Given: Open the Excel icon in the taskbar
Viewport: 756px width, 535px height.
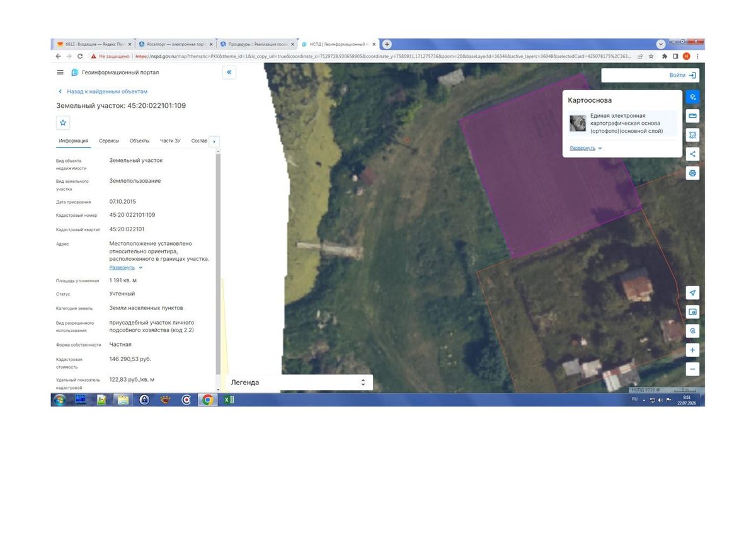Looking at the screenshot, I should pos(229,400).
